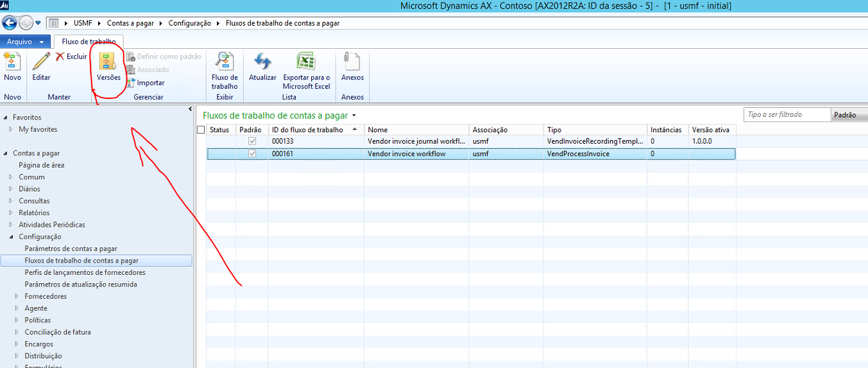Sort by Instâncias column header
The width and height of the screenshot is (868, 368).
tap(668, 130)
